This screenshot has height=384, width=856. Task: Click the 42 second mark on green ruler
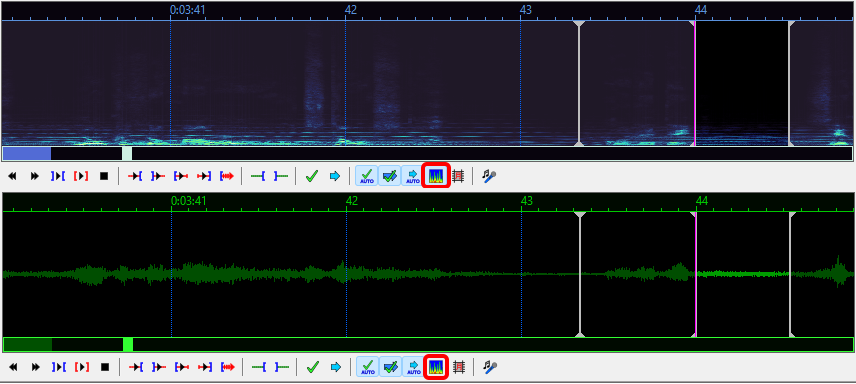point(352,200)
